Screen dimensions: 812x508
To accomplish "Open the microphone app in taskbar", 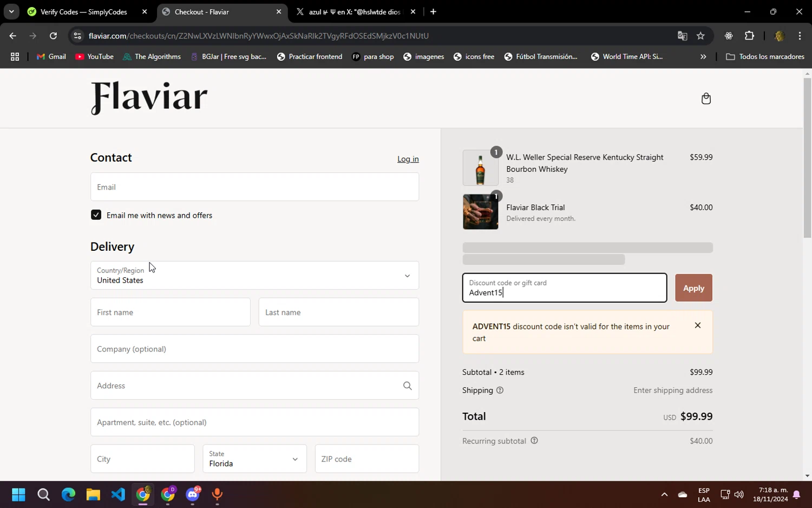I will coord(217,494).
